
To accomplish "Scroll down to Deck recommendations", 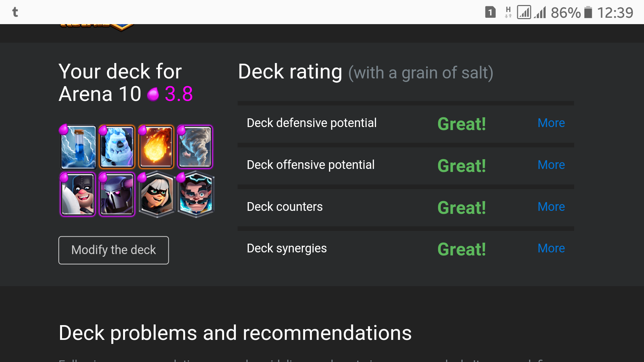I will click(x=235, y=333).
